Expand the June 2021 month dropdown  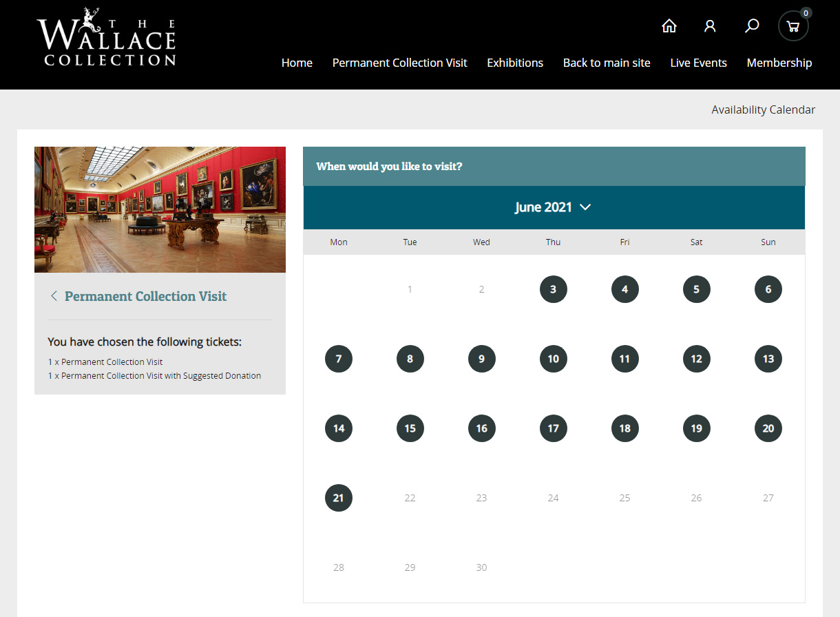coord(554,207)
